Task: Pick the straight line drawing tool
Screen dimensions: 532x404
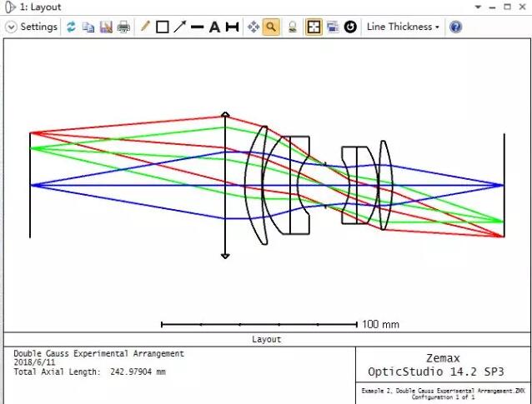Action: (x=197, y=27)
